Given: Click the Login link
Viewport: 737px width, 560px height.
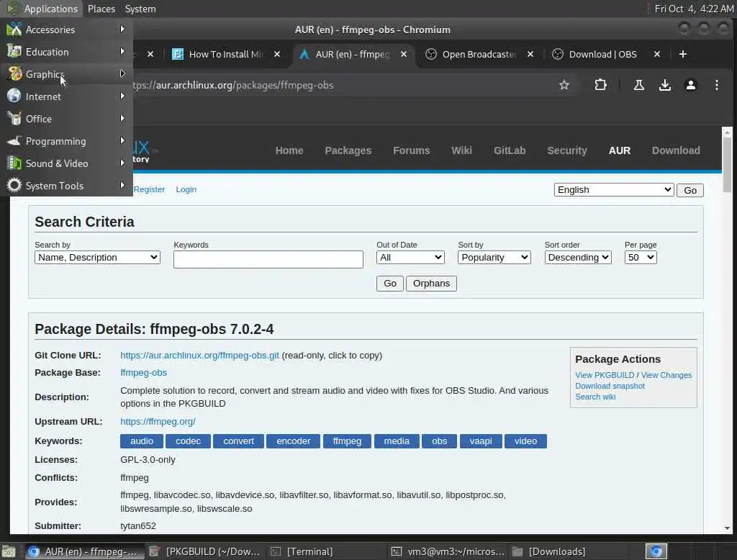Looking at the screenshot, I should pos(186,189).
